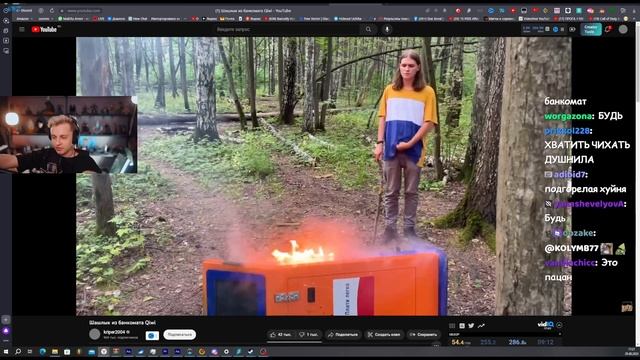Click the YouTube search magnifier button

[x=369, y=29]
